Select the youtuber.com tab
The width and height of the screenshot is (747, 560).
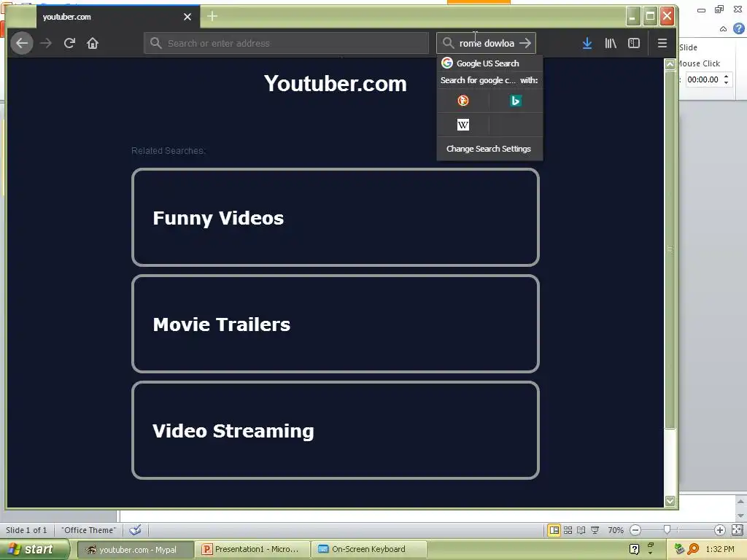point(117,17)
